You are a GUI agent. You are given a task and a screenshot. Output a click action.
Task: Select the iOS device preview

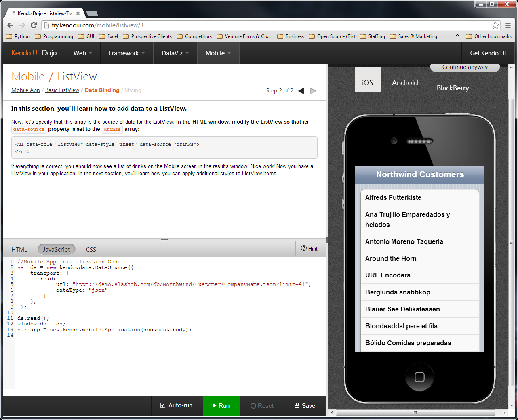point(368,80)
